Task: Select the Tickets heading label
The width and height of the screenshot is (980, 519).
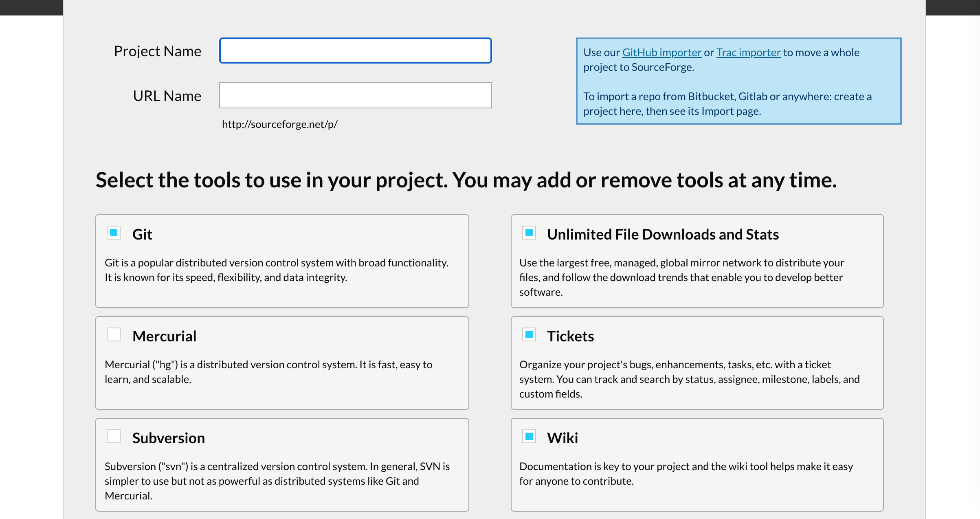Action: tap(570, 336)
